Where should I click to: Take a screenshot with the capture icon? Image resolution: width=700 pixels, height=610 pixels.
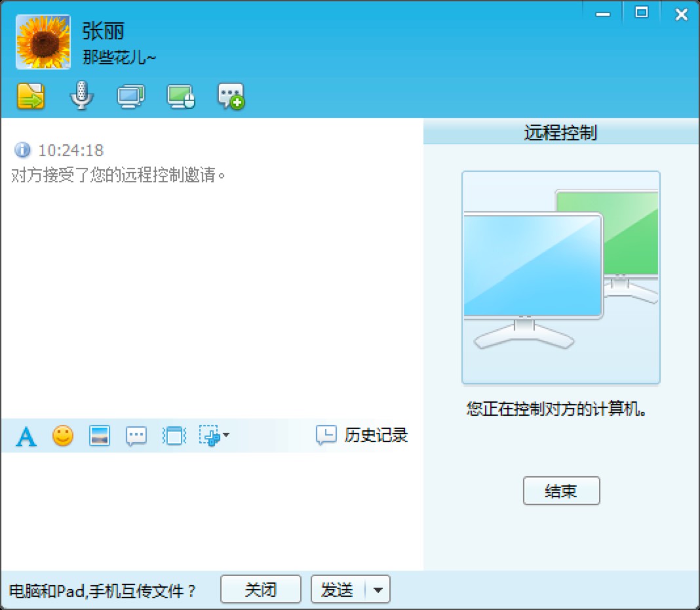coord(210,435)
